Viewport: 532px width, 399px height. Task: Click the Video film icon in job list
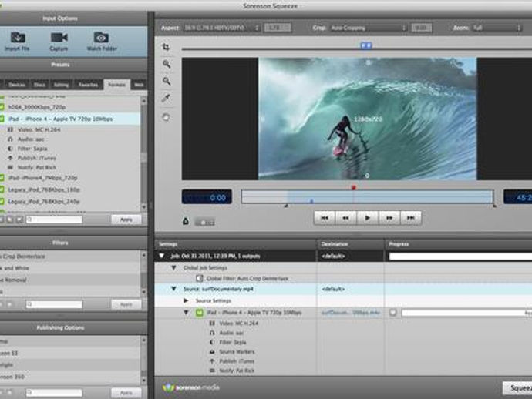(212, 324)
